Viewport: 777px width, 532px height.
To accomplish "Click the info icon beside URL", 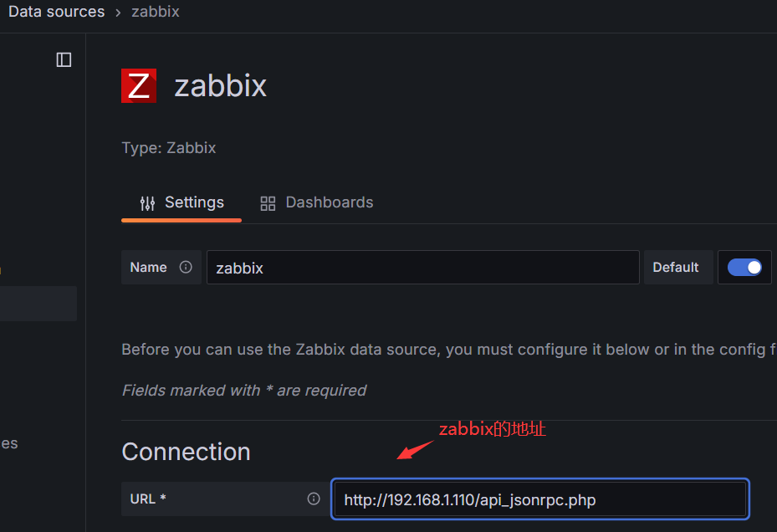I will click(x=314, y=499).
